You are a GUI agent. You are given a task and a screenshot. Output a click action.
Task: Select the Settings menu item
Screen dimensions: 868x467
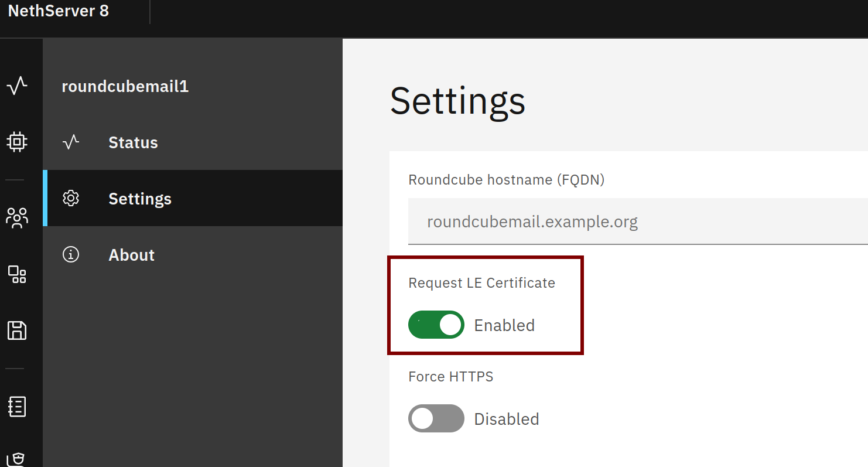click(x=193, y=198)
